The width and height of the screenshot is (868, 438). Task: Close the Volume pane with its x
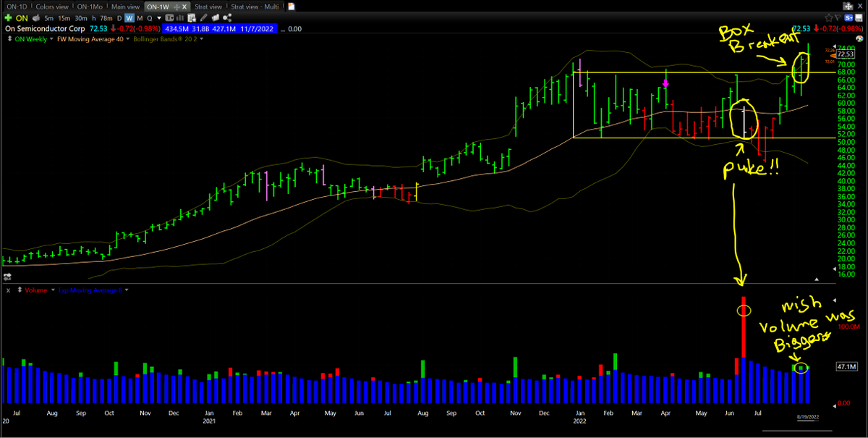pyautogui.click(x=8, y=290)
